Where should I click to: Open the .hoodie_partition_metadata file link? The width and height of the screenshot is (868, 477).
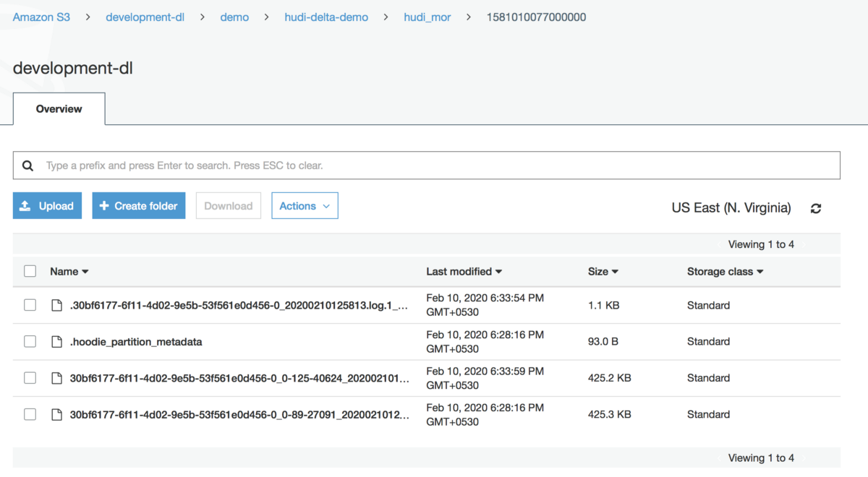click(x=136, y=341)
